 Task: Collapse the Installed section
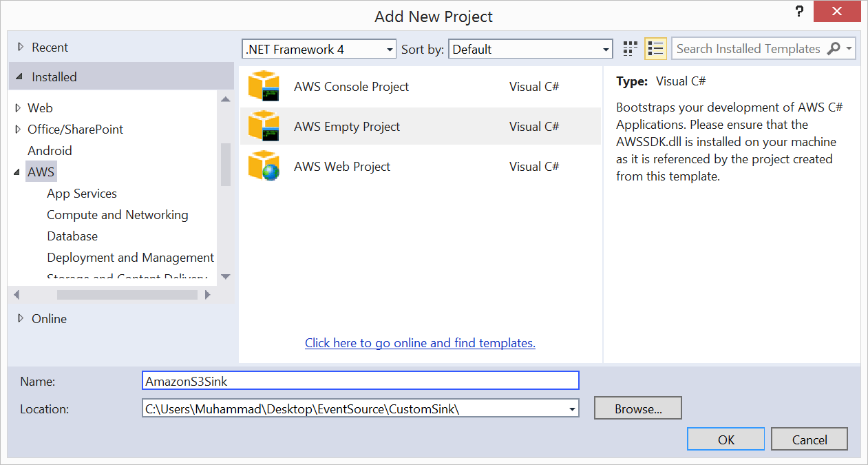(19, 77)
